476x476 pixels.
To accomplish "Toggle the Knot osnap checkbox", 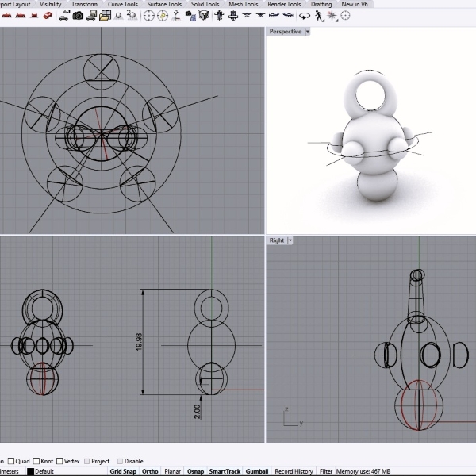I will [36, 461].
